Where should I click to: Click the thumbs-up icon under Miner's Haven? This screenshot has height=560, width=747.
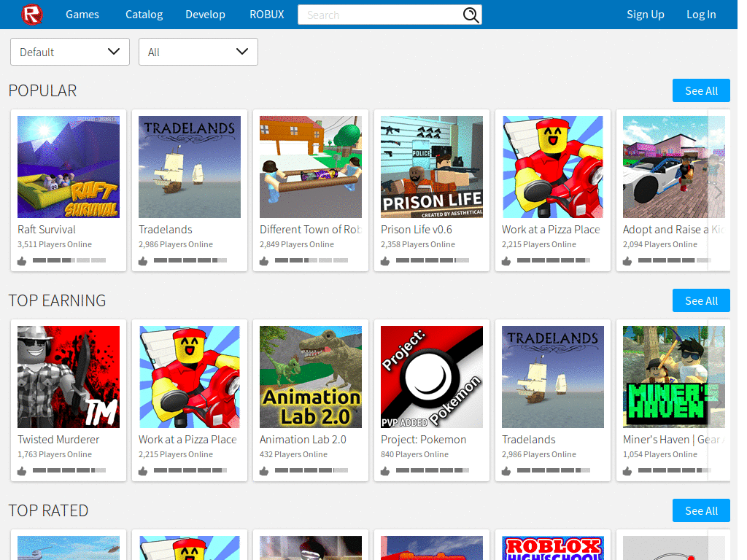627,470
